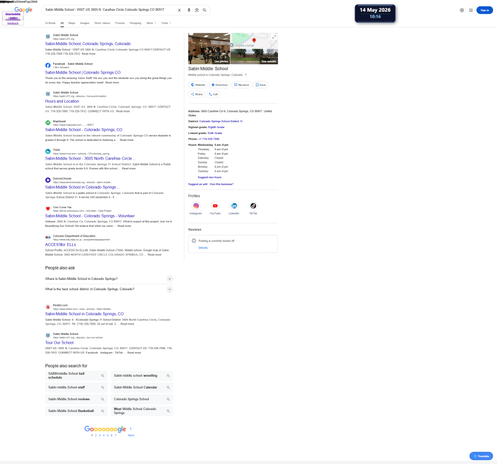Click the Translate button at bottom right
500x464 pixels.
pos(481,456)
